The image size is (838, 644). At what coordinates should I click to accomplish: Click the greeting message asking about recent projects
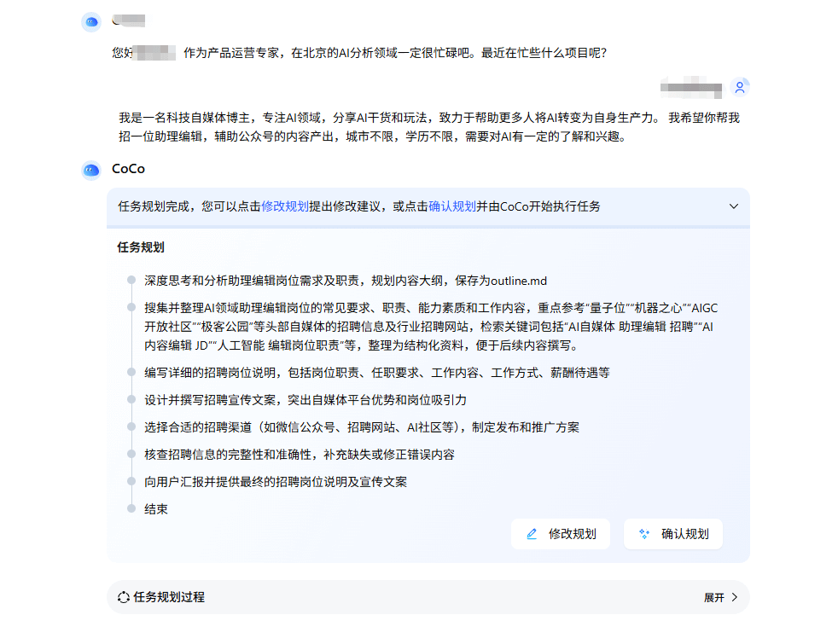[359, 53]
